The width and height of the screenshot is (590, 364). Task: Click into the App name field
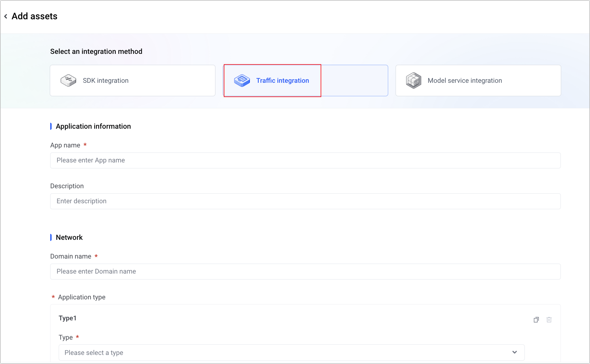click(x=305, y=160)
